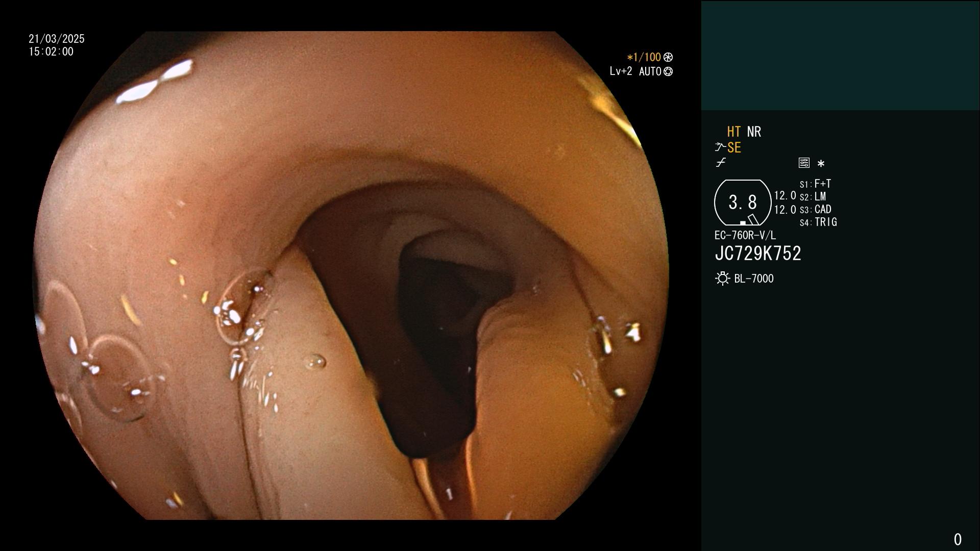Image resolution: width=980 pixels, height=551 pixels.
Task: Click the date 21/03/2025
Action: 57,39
